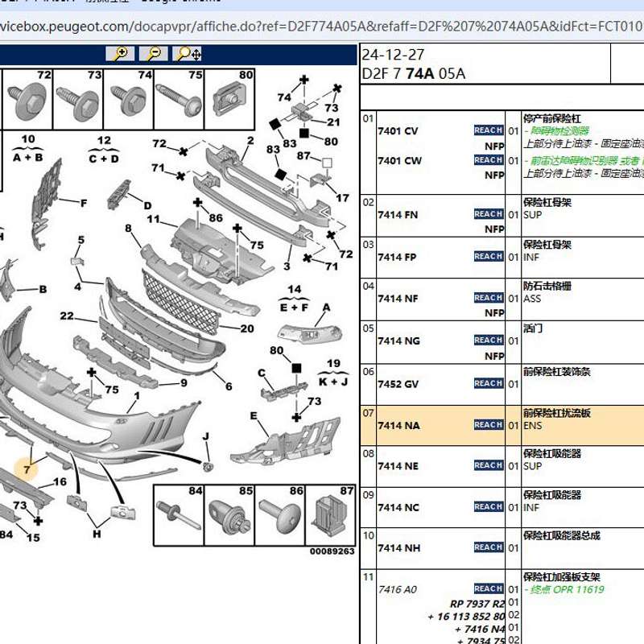Open REACH badge for part 7414 FP
The image size is (644, 644).
(489, 256)
